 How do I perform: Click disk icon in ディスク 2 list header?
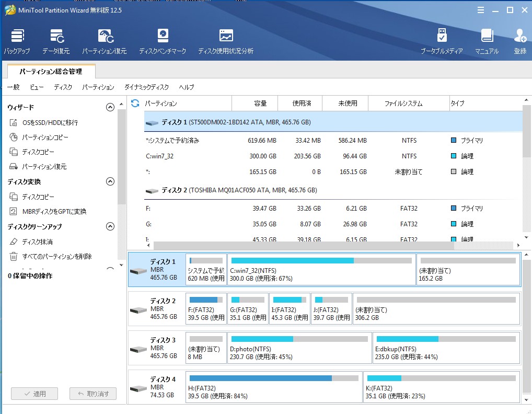point(152,191)
